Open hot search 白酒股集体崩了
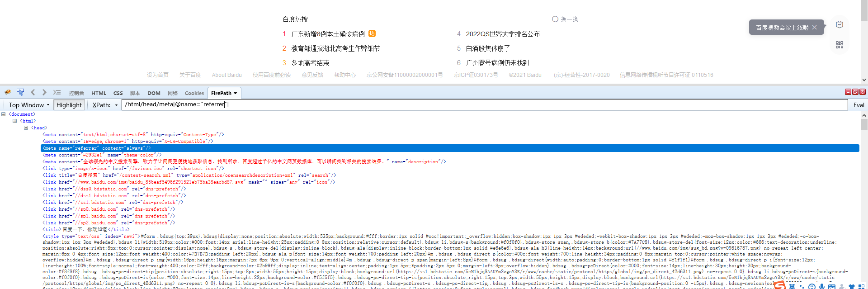Screen dimensions: 868x289 point(488,48)
